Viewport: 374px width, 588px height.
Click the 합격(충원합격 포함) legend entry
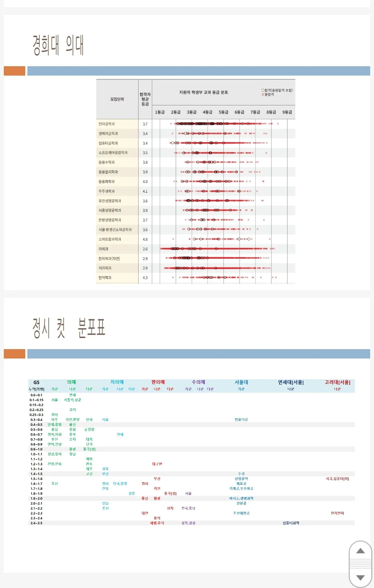[277, 90]
